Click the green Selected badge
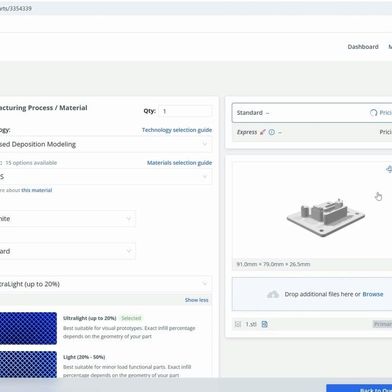 tap(131, 318)
